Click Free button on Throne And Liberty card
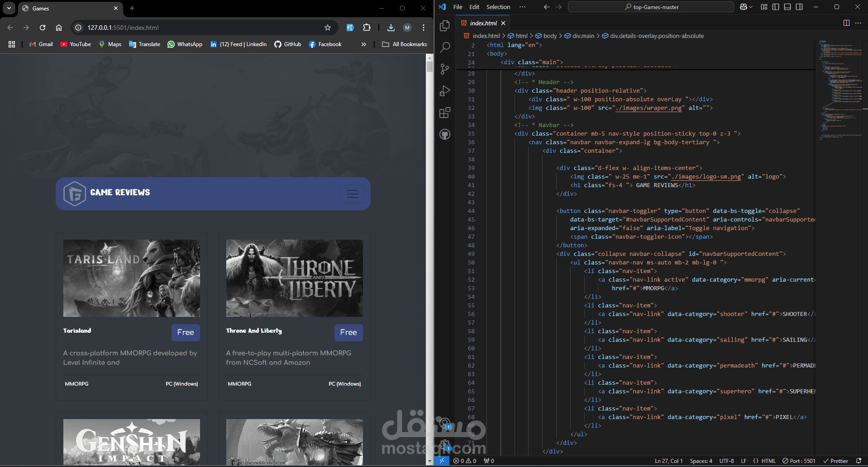Screen dimensions: 868x467 348,332
